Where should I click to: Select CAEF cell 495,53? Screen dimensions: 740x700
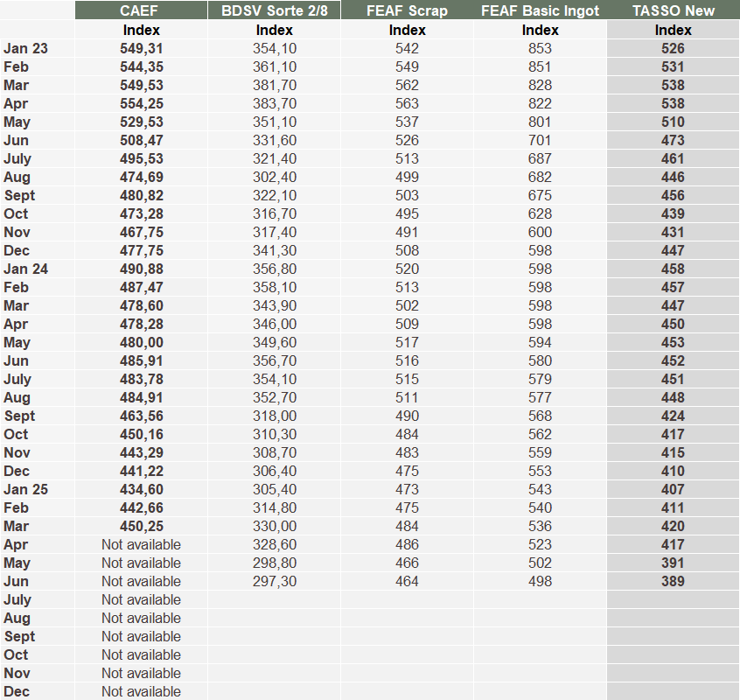pyautogui.click(x=141, y=159)
